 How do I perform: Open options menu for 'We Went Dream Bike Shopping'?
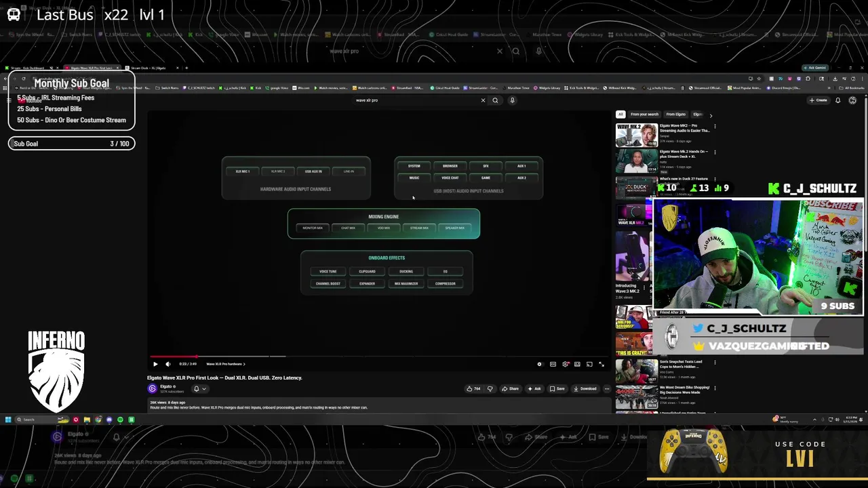[x=714, y=388]
